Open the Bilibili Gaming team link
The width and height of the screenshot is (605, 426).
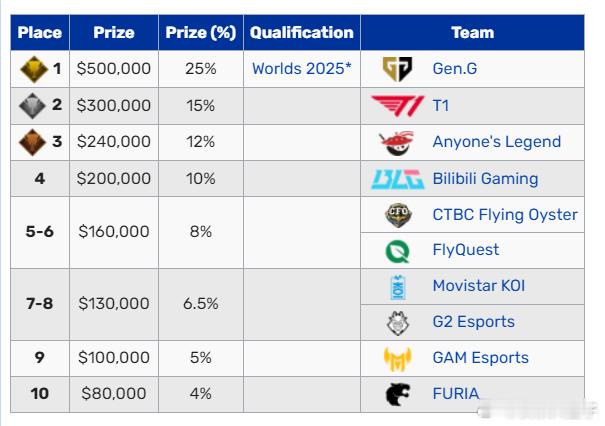pyautogui.click(x=485, y=179)
